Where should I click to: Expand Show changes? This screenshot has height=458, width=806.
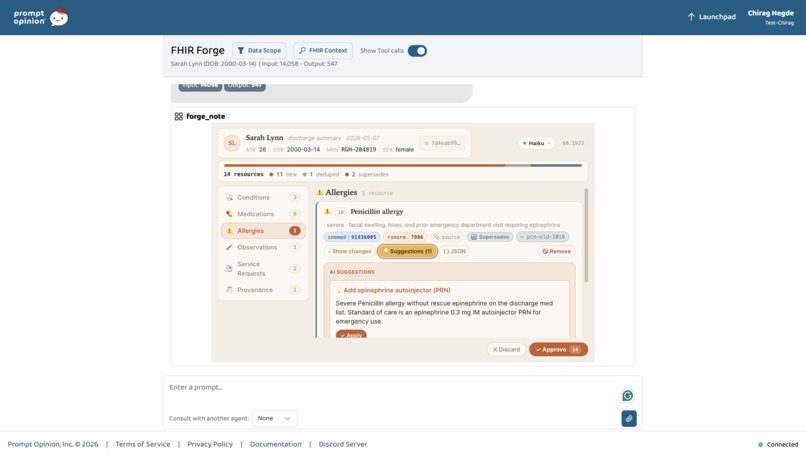(x=350, y=251)
